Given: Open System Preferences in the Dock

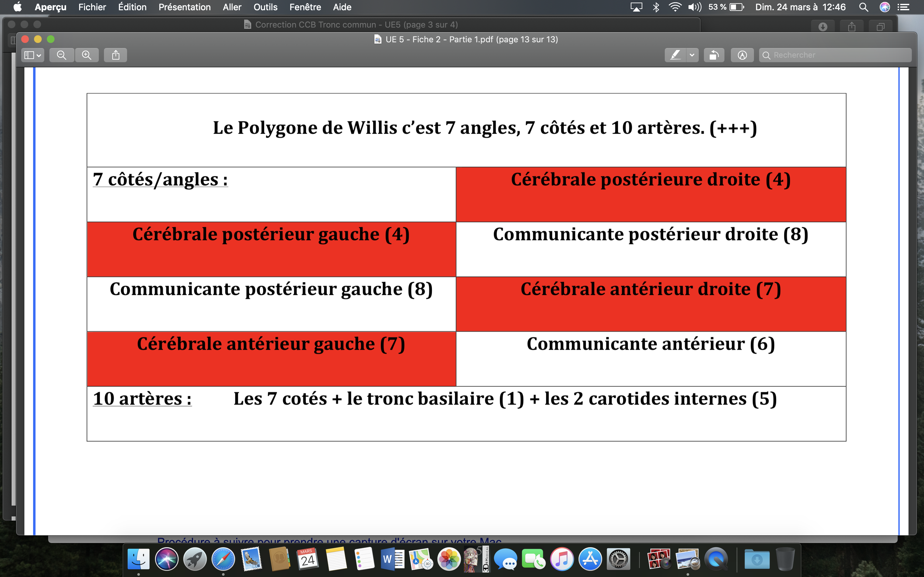Looking at the screenshot, I should tap(618, 559).
